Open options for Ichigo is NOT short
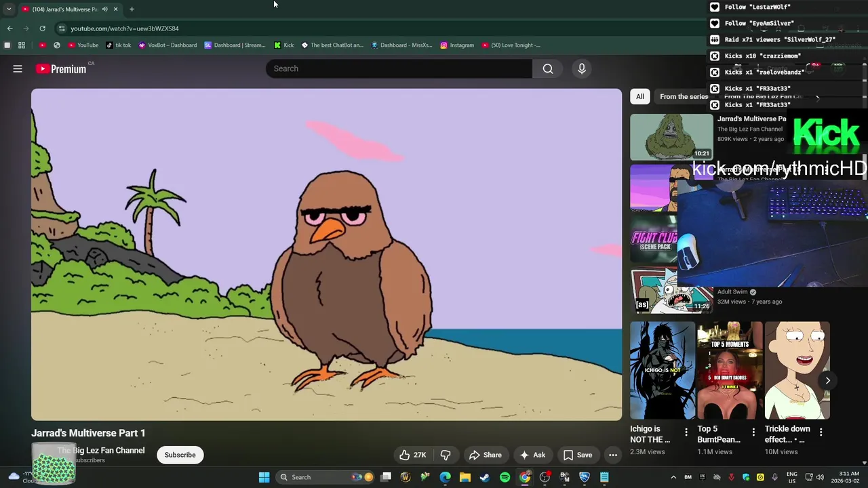 pos(686,432)
